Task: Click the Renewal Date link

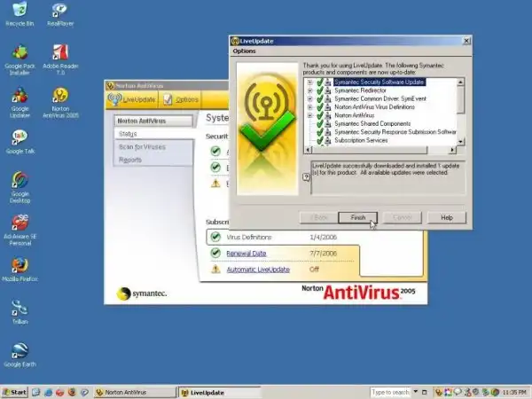Action: coord(246,253)
